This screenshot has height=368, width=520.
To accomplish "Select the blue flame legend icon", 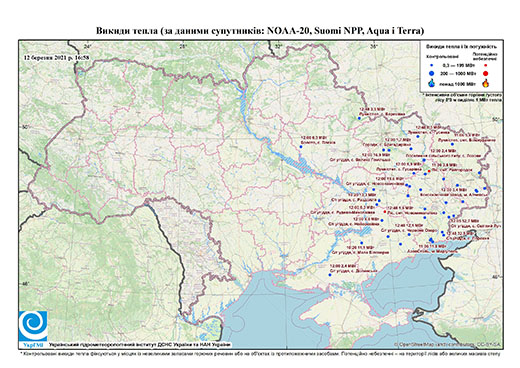I will pyautogui.click(x=431, y=83).
